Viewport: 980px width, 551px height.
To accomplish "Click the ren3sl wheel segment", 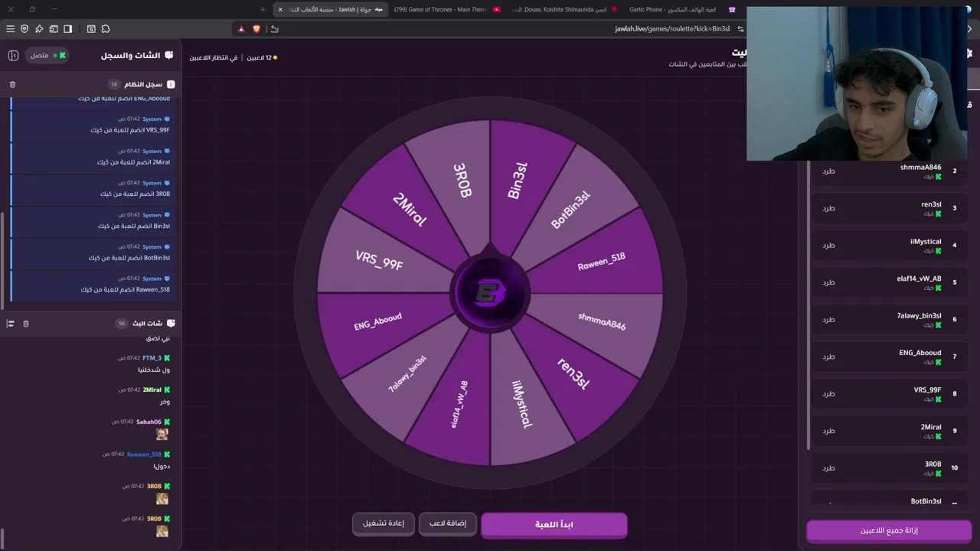I will coord(573,373).
